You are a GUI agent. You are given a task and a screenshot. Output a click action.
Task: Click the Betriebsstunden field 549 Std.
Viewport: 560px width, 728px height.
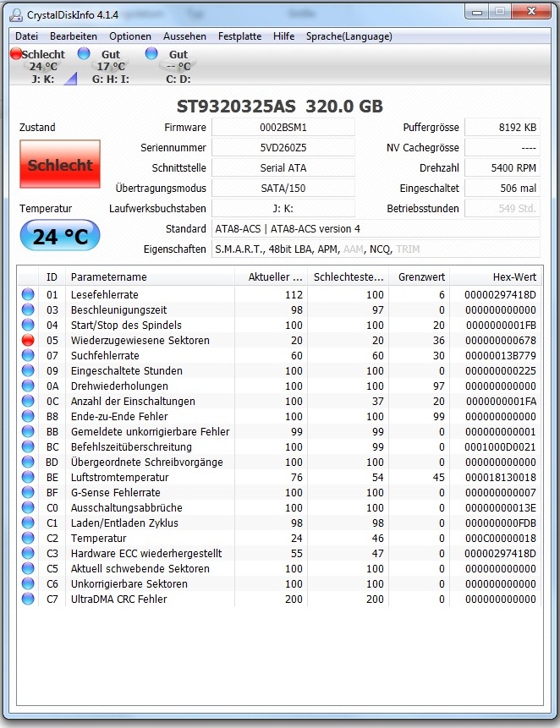coord(502,209)
